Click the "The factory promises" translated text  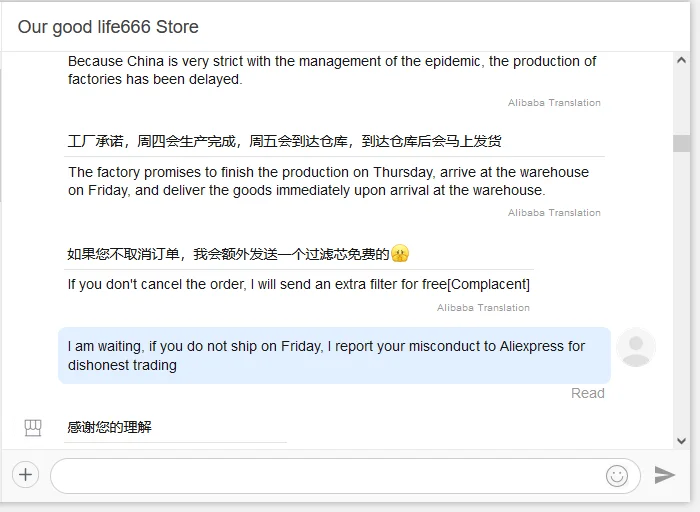tap(328, 181)
